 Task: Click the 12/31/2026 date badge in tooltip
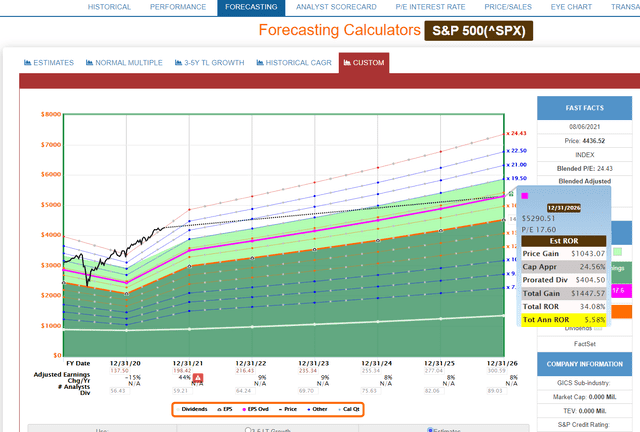pyautogui.click(x=564, y=208)
